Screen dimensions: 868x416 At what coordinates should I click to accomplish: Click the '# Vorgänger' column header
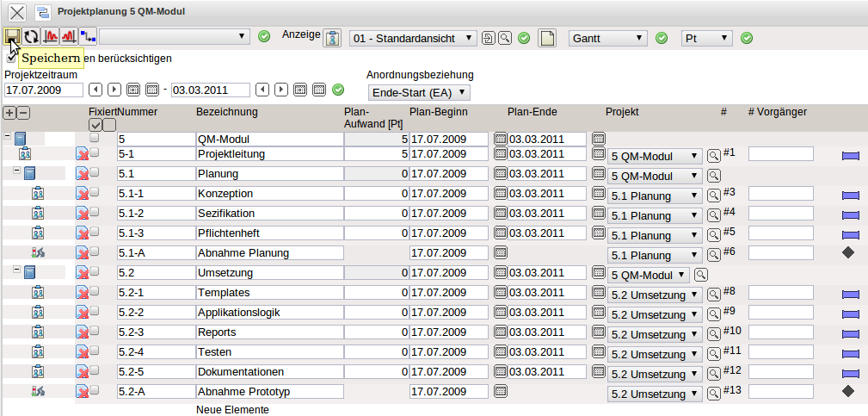pos(778,112)
